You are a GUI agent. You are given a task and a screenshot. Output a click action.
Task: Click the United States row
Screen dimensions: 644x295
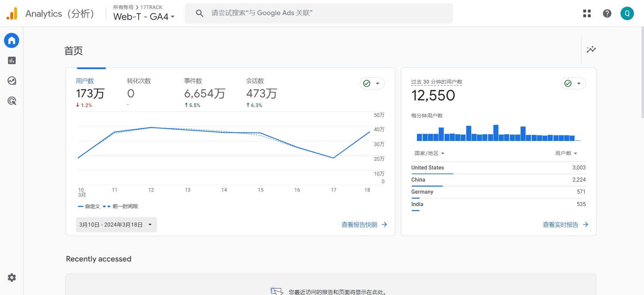[x=498, y=168]
